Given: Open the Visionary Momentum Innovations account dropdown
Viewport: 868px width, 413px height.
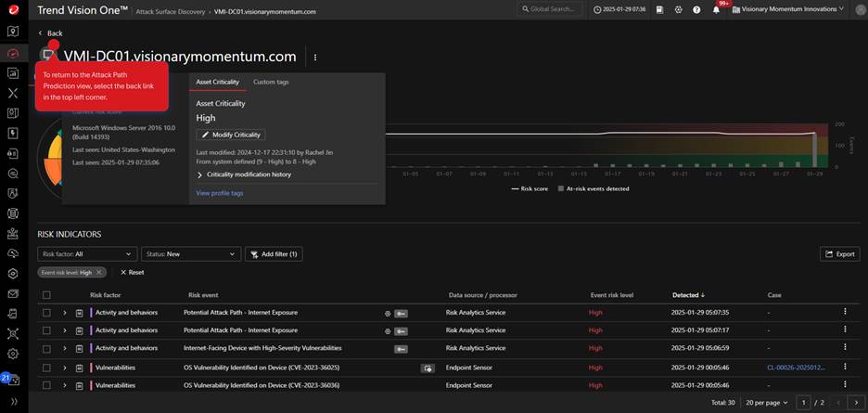Looking at the screenshot, I should pyautogui.click(x=788, y=9).
